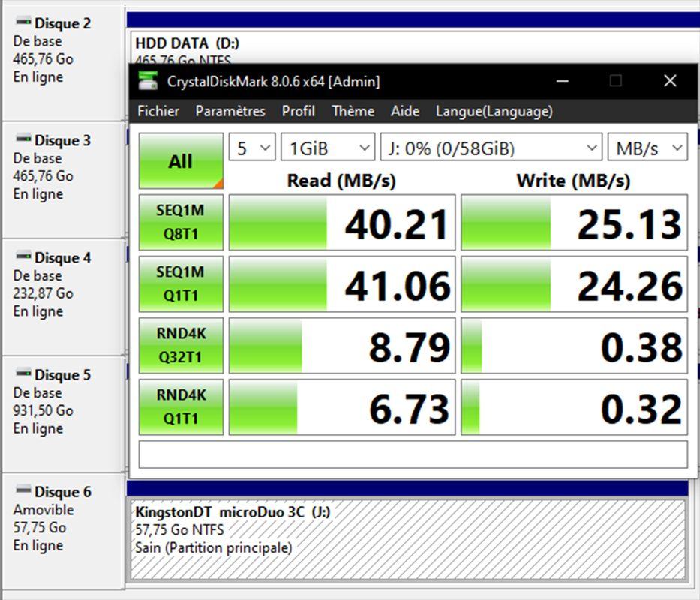The image size is (700, 600).
Task: Run the RND4K Q1T1 benchmark
Action: [x=181, y=407]
